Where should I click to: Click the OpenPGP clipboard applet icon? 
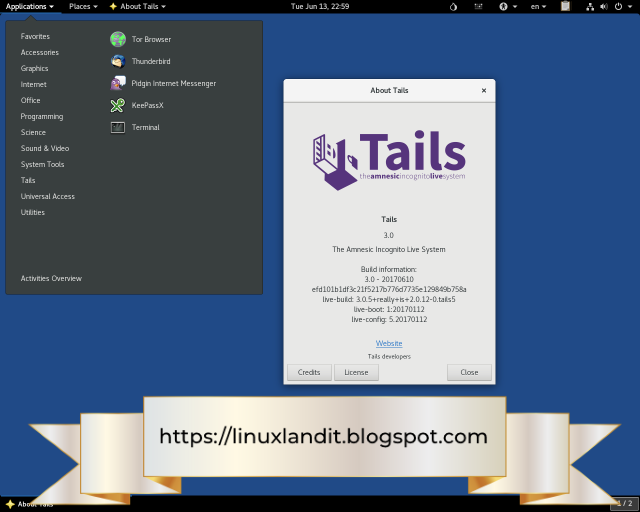(565, 6)
